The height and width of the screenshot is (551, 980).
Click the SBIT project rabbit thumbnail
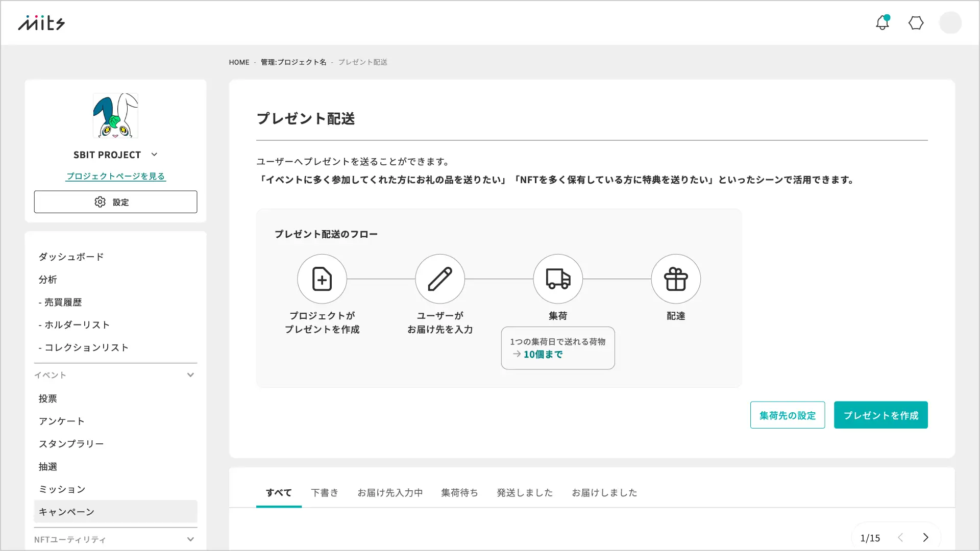115,116
